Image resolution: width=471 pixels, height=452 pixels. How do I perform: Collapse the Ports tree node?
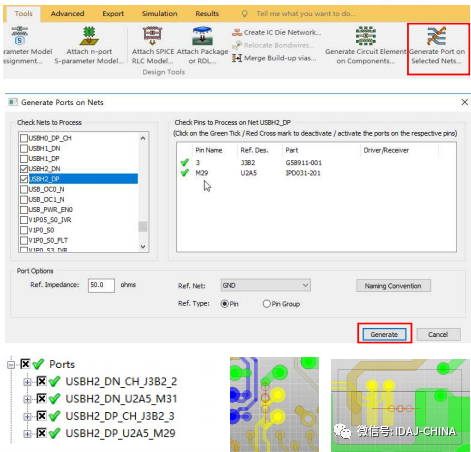(11, 364)
